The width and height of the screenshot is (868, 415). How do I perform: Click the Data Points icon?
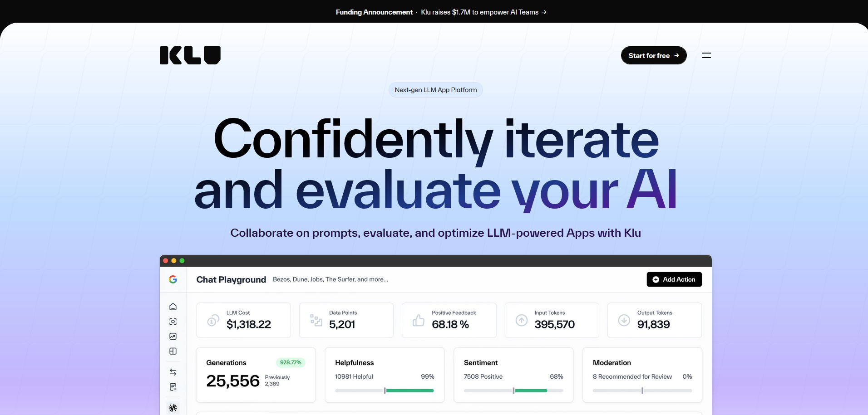click(316, 320)
